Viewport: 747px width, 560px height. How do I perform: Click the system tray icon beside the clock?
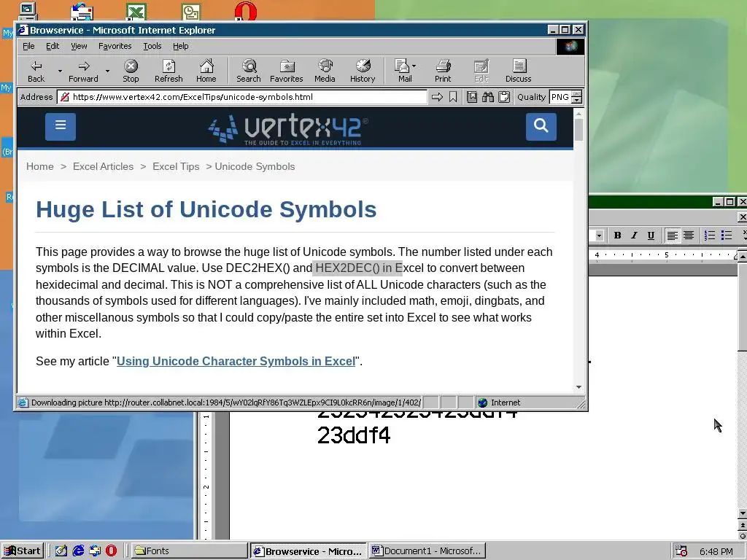681,551
